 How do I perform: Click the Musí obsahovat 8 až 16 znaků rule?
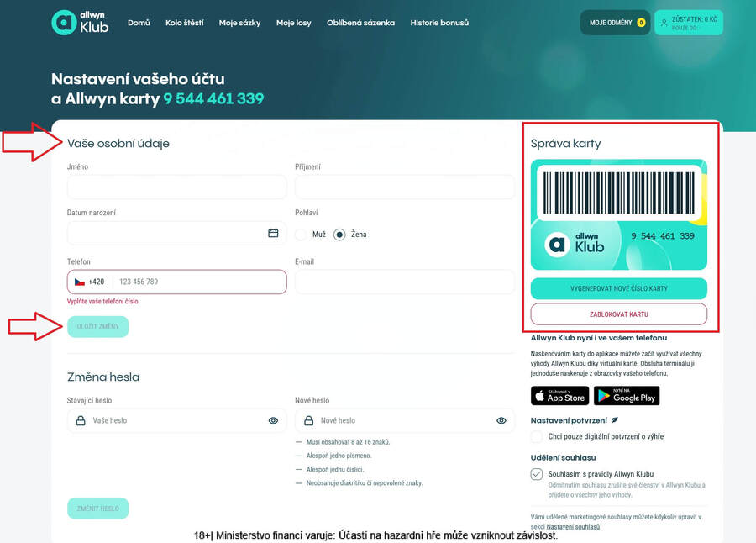(348, 442)
